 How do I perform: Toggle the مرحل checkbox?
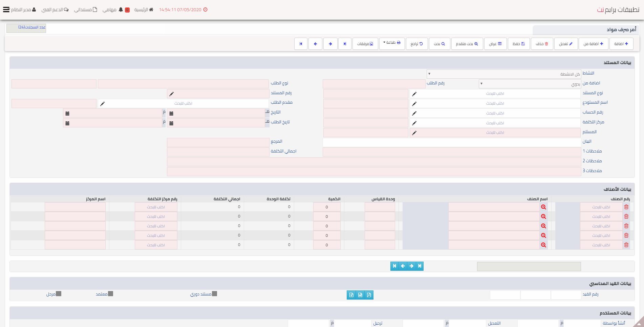(x=59, y=294)
